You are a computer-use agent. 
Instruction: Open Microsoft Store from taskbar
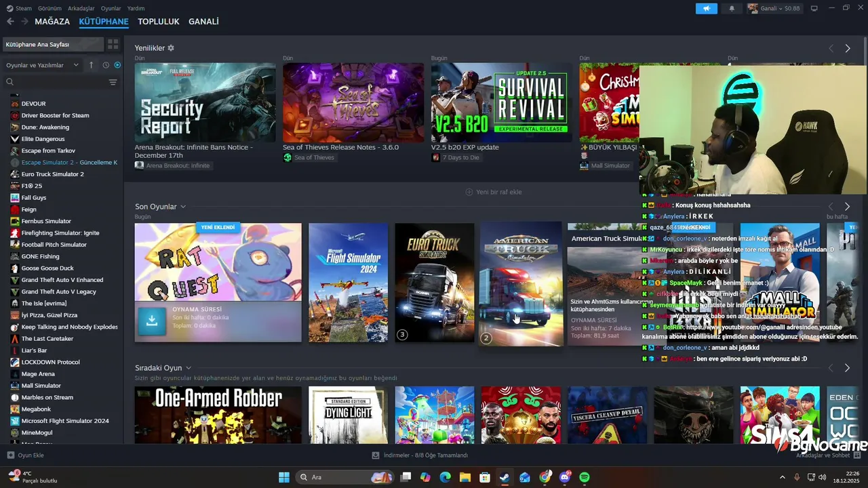pos(485,477)
